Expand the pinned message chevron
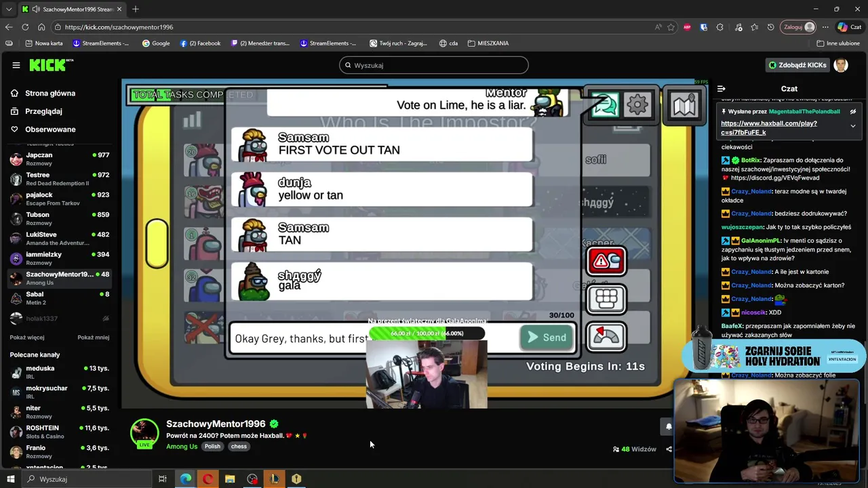Image resolution: width=868 pixels, height=488 pixels. pyautogui.click(x=853, y=126)
